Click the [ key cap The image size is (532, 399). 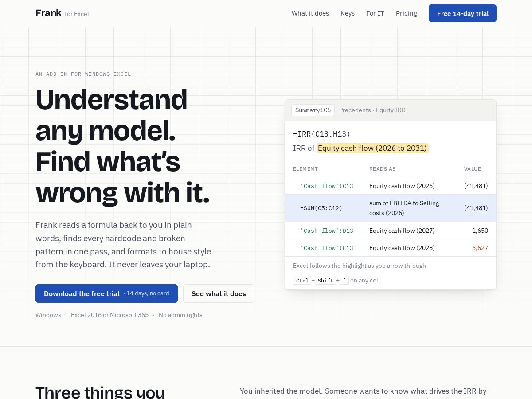[344, 281]
